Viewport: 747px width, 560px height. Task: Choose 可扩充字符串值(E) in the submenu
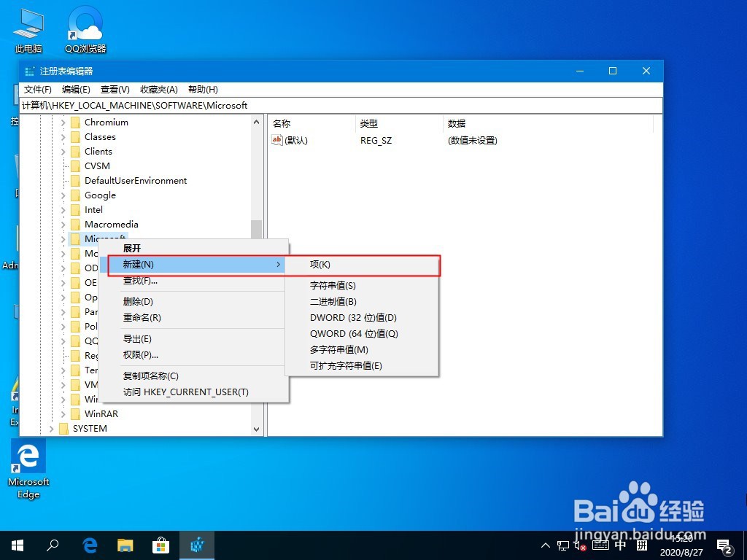(362, 366)
